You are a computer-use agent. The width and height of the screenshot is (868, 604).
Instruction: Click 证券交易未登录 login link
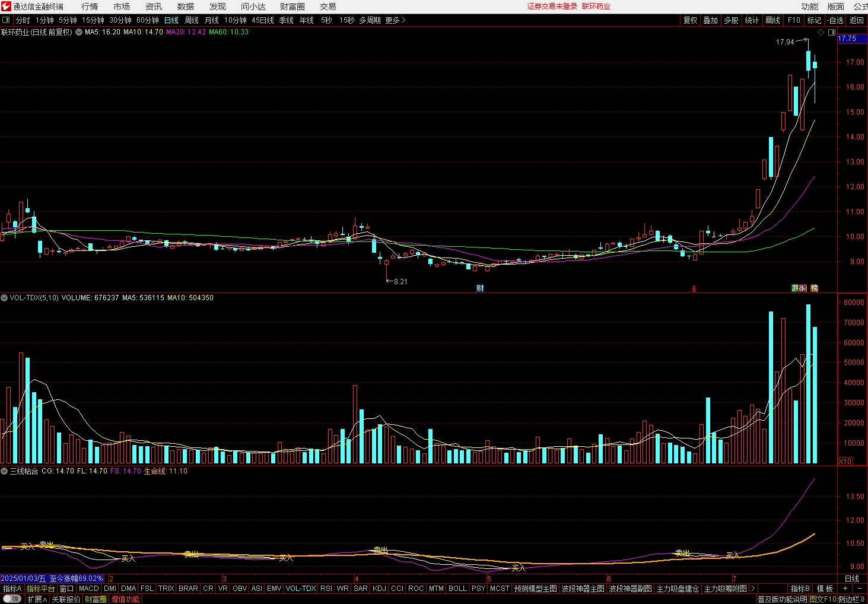click(552, 7)
